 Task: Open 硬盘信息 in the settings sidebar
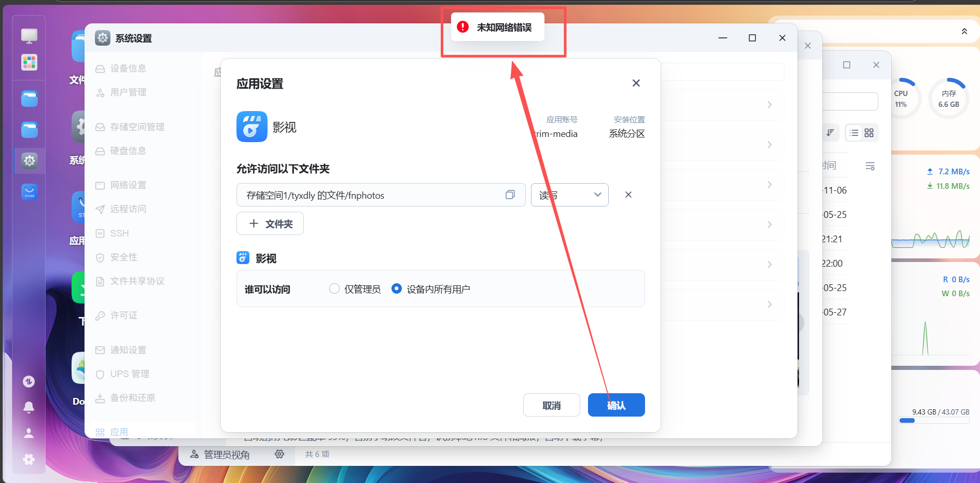click(x=128, y=151)
